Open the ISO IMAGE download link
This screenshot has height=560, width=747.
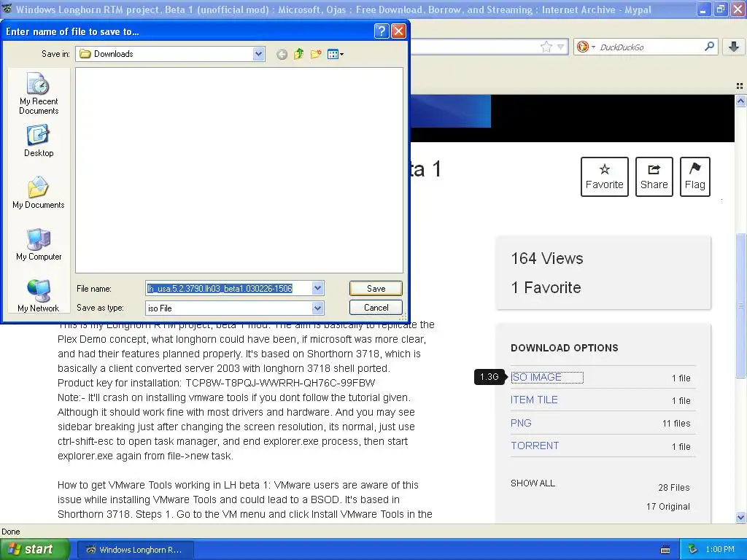click(x=536, y=377)
